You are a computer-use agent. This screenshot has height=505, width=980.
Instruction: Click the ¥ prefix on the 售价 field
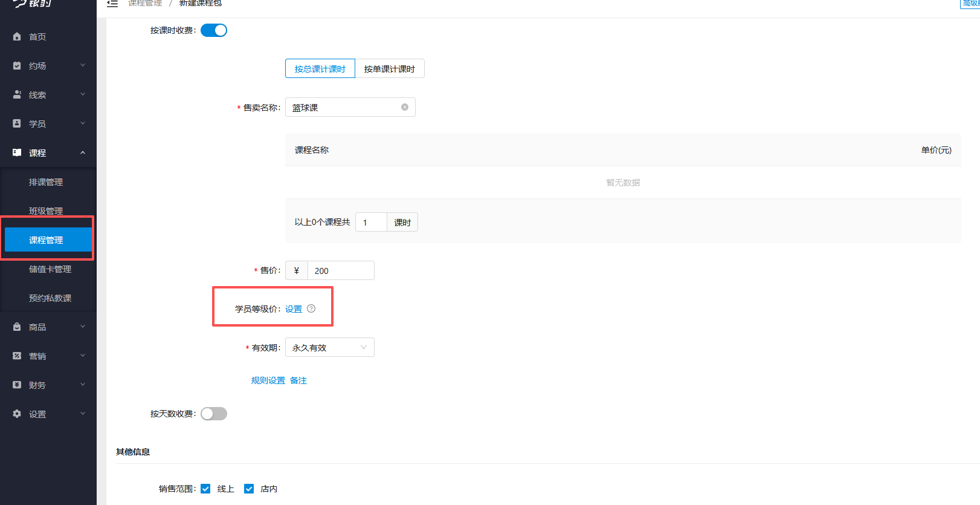297,270
